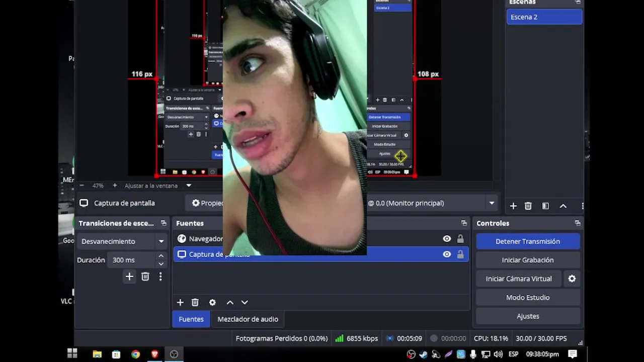This screenshot has height=362, width=644.
Task: Zoom in the preview with plus
Action: click(115, 186)
